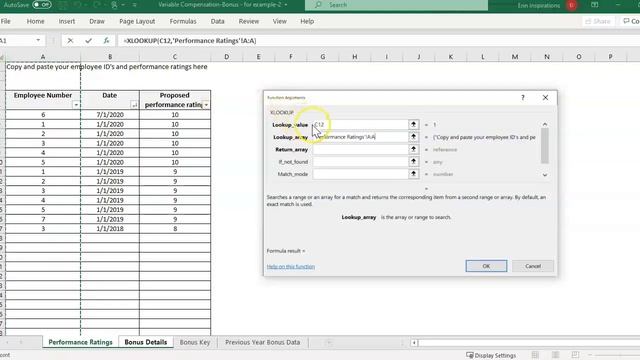Viewport: 640px width, 360px height.
Task: Click horizontal scrollbar left arrow
Action: click(x=414, y=342)
